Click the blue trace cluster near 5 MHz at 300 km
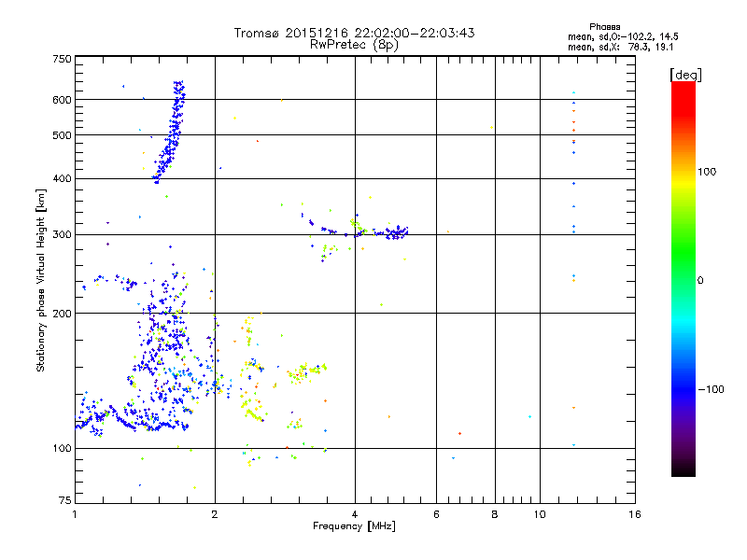Screen dimensions: 747x560 tap(396, 232)
